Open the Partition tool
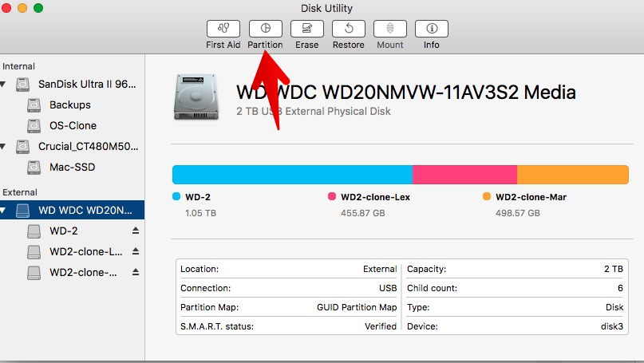The height and width of the screenshot is (363, 644). click(x=265, y=29)
